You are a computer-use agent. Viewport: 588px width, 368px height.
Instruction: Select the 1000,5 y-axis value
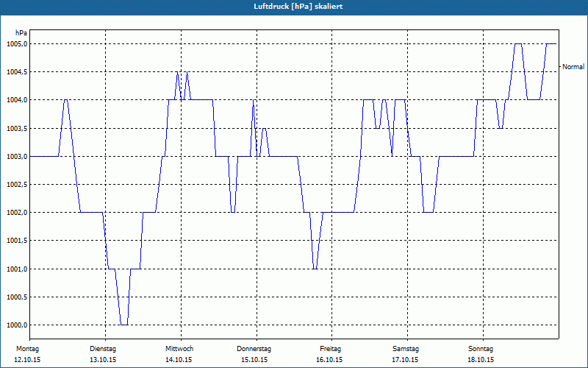coord(17,297)
